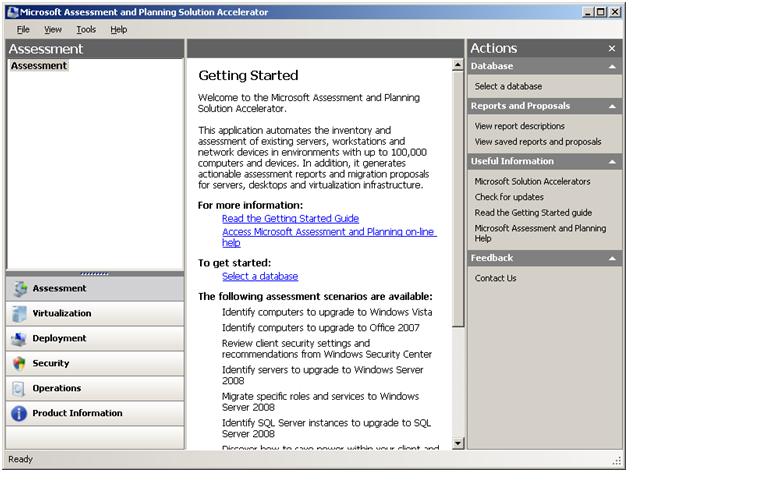Click the Security shield icon
The width and height of the screenshot is (784, 502).
[19, 363]
